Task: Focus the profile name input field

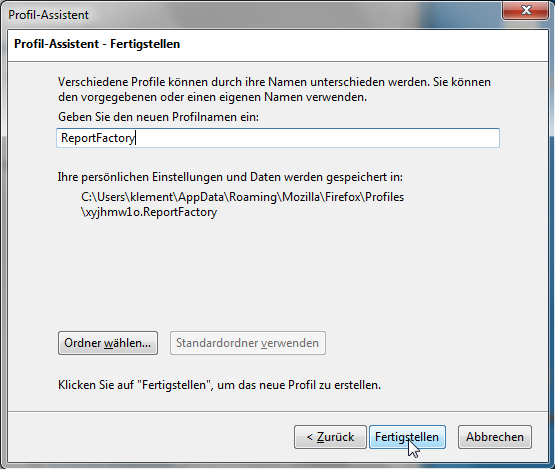Action: coord(278,138)
